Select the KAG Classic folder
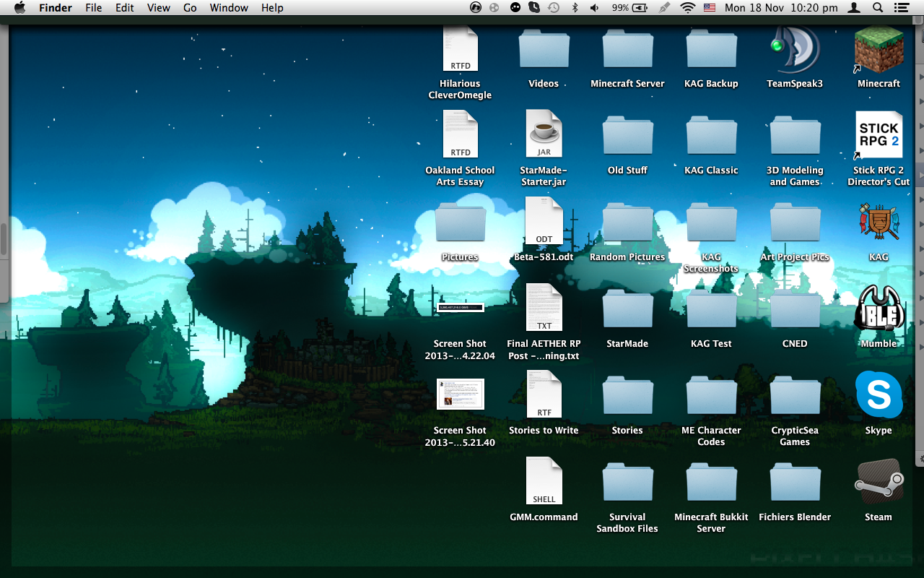The width and height of the screenshot is (924, 578). point(711,136)
